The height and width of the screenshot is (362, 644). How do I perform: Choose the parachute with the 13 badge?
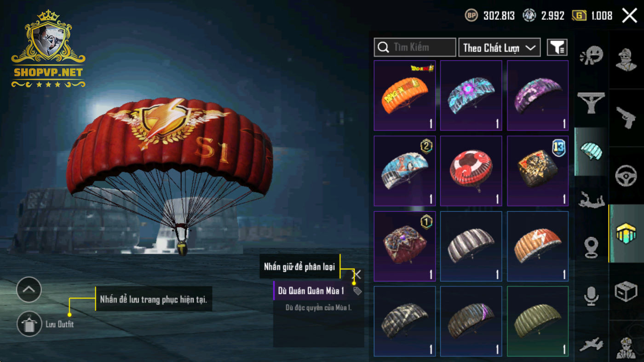pyautogui.click(x=538, y=171)
